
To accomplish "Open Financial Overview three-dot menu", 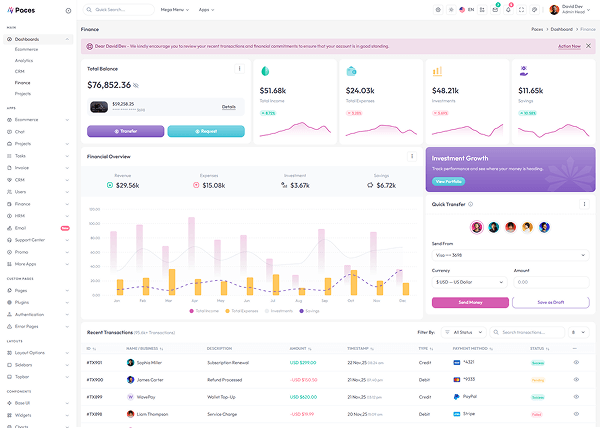I will pos(412,156).
